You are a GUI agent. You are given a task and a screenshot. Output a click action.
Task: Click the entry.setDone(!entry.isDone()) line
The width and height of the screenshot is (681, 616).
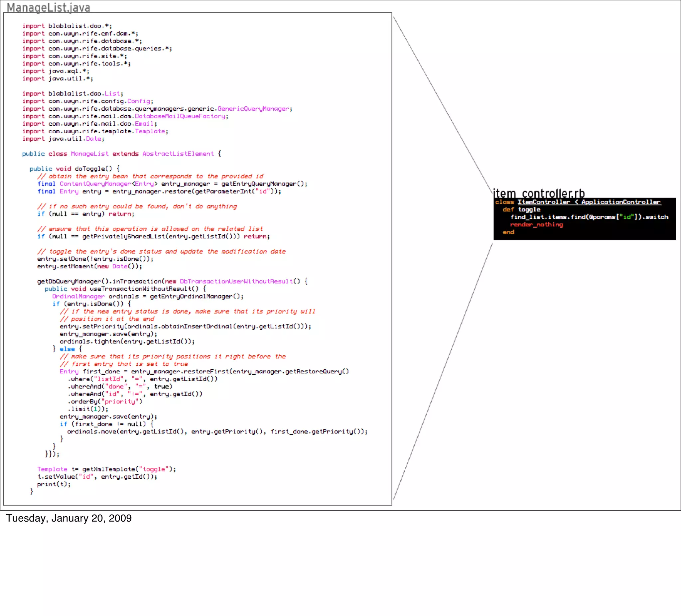95,259
